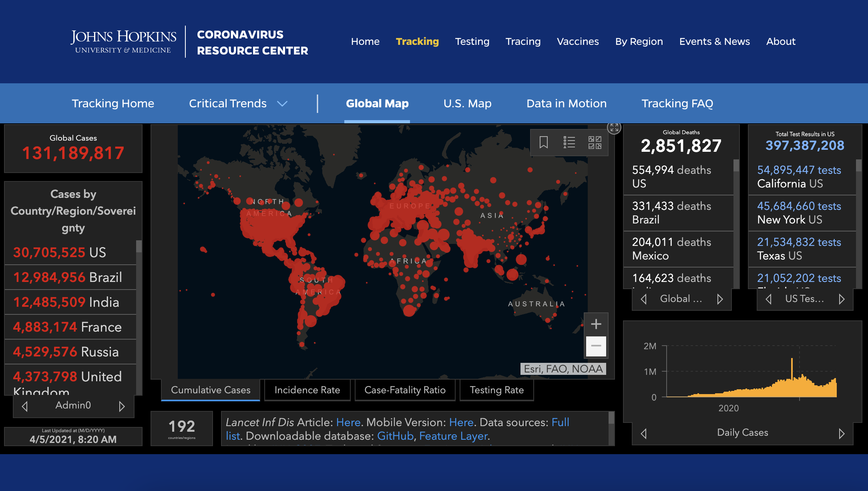Open the Vaccines menu item
This screenshot has width=868, height=491.
tap(578, 42)
